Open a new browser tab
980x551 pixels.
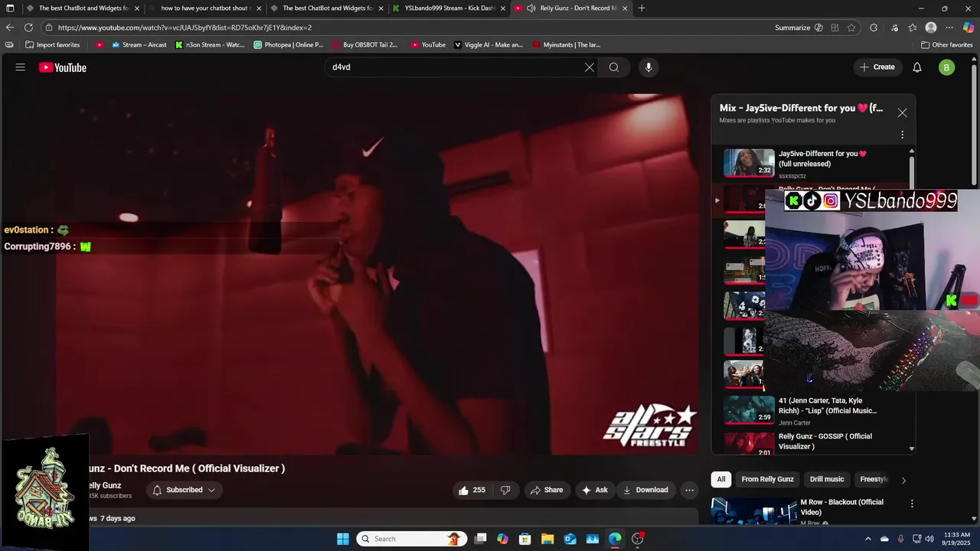[642, 8]
